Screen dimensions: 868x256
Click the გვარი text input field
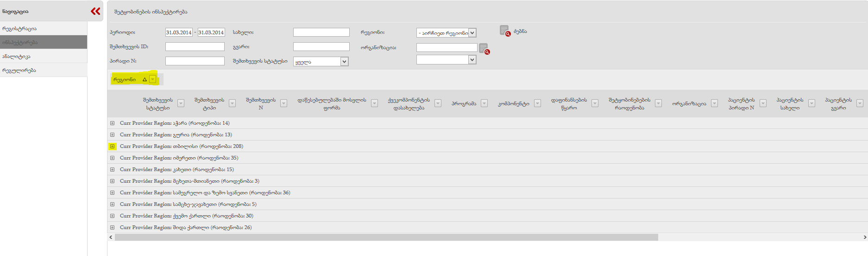click(321, 47)
